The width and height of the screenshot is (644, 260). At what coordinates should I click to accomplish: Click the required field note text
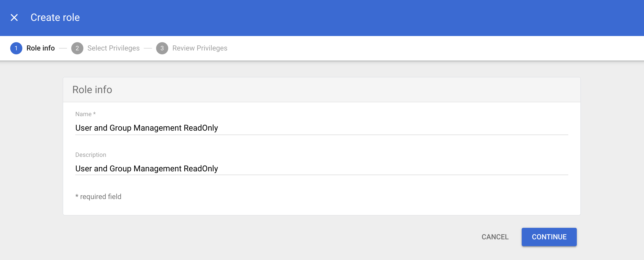tap(101, 197)
